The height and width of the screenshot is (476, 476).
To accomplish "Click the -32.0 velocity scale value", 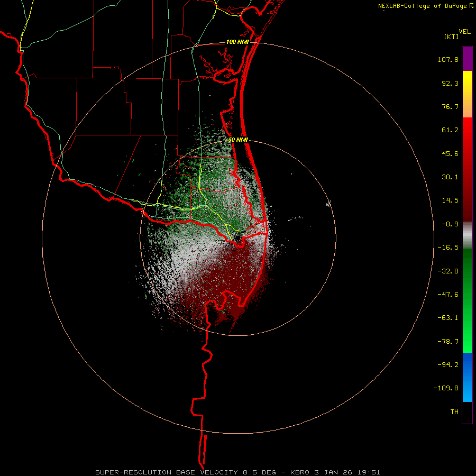I will (448, 271).
